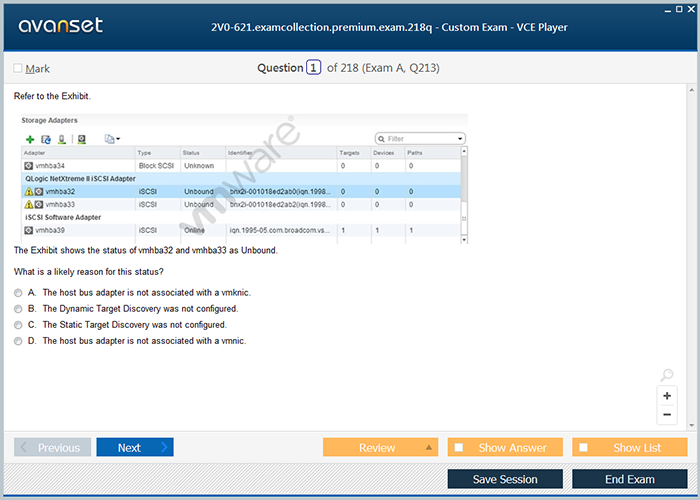
Task: Click the warning icon next to vmhba32
Action: (x=29, y=191)
